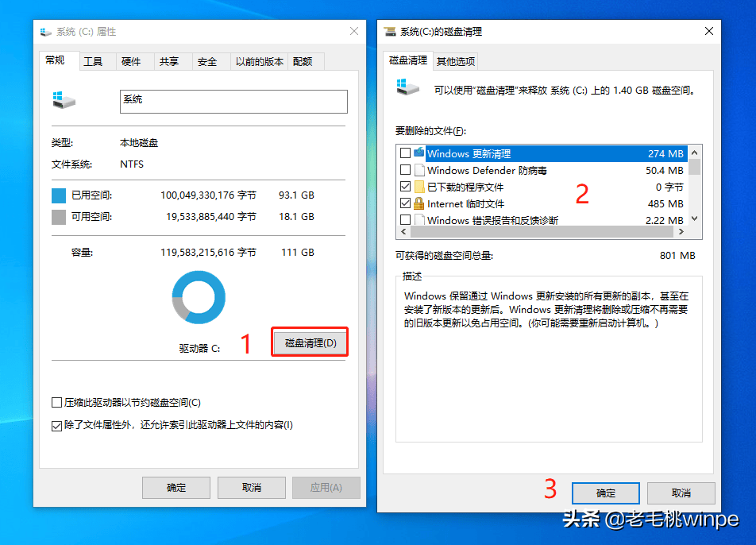Confirm disk cleanup with 确定 button
This screenshot has height=545, width=756.
(605, 493)
